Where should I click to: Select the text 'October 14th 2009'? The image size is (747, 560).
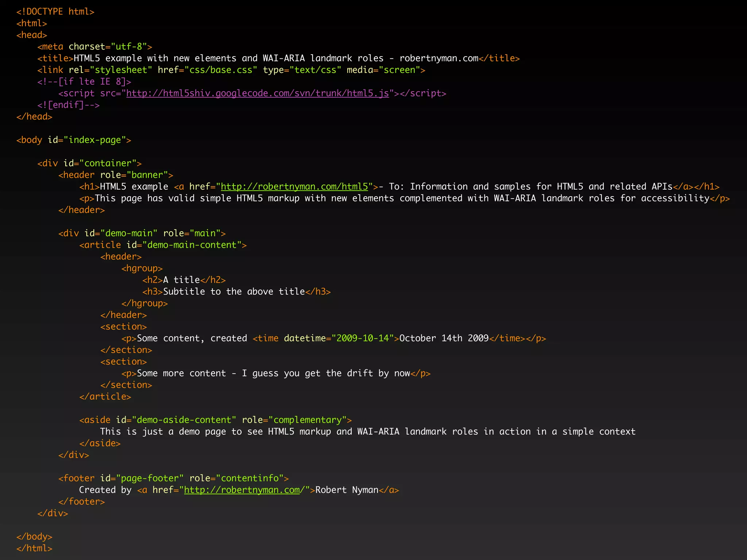(x=444, y=338)
